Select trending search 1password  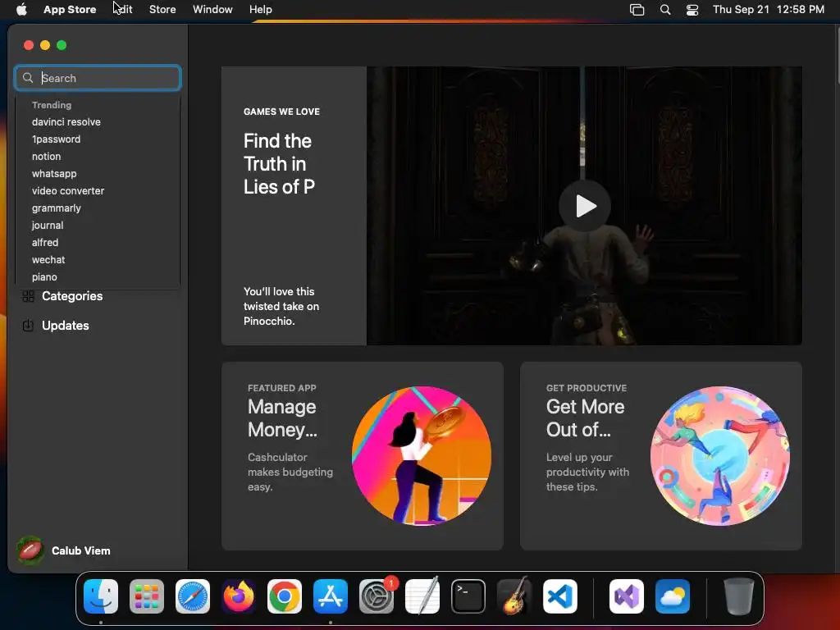[56, 139]
